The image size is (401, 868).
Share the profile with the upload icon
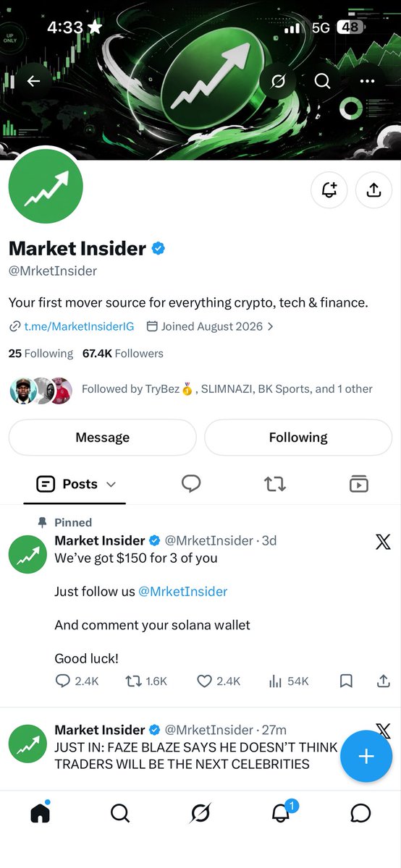point(373,190)
